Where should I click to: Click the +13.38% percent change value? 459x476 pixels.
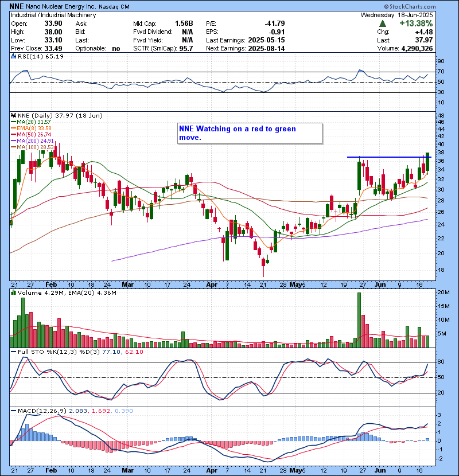pyautogui.click(x=416, y=24)
